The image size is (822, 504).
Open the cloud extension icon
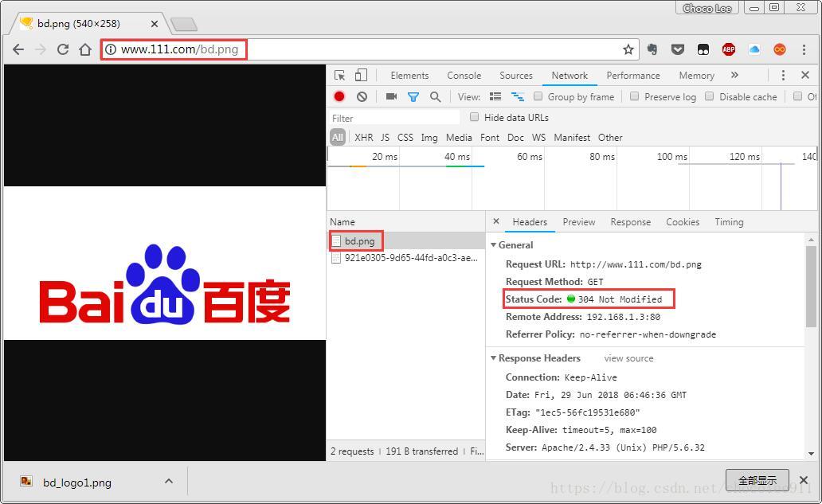pos(754,49)
